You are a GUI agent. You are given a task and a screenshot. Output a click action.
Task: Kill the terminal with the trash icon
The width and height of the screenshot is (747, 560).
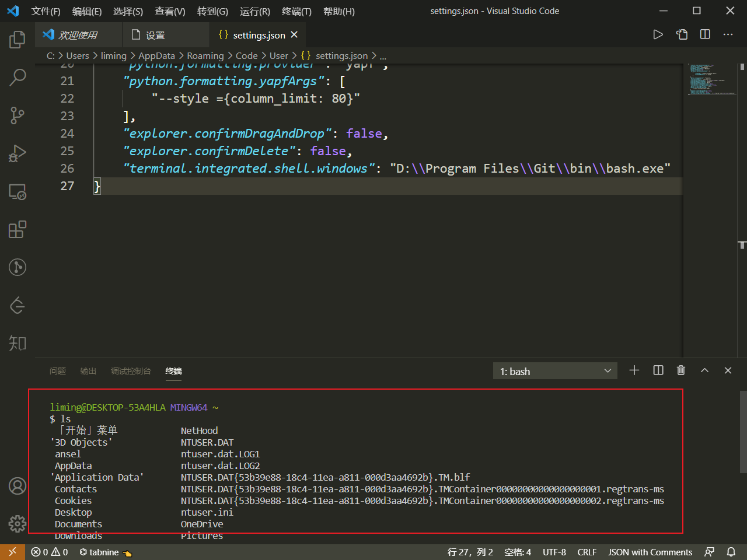click(681, 370)
